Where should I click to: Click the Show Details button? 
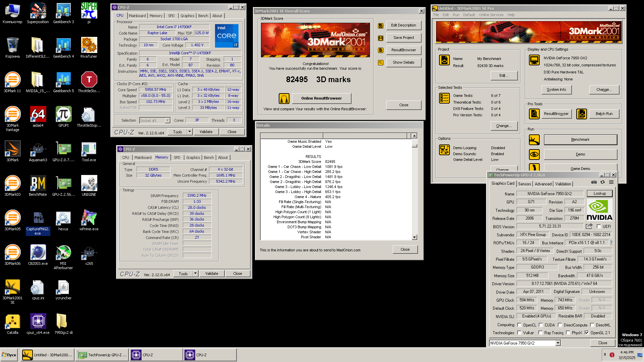(x=404, y=63)
